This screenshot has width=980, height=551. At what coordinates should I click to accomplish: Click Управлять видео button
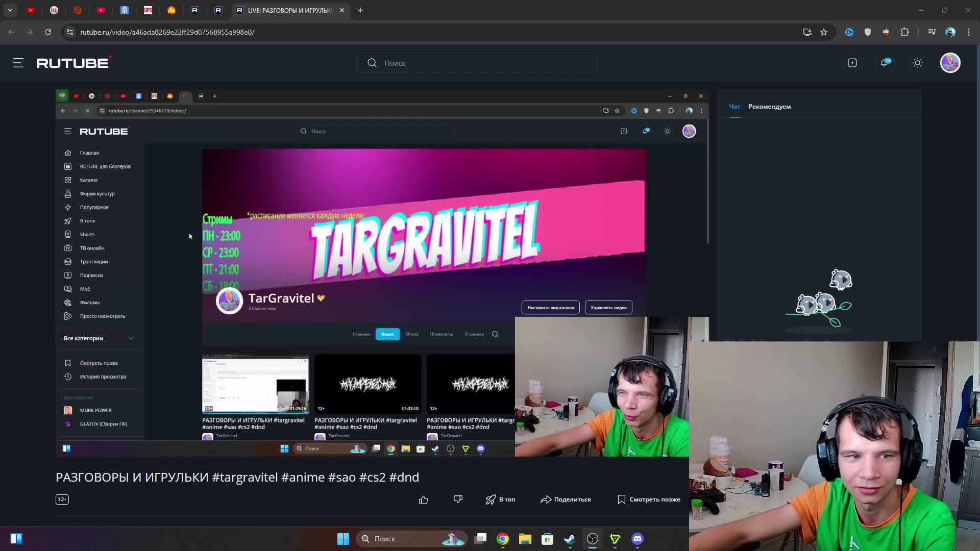[608, 308]
